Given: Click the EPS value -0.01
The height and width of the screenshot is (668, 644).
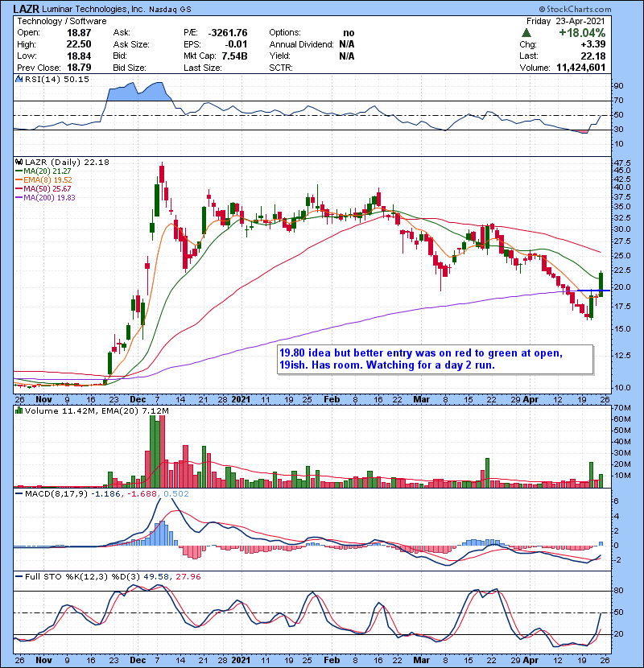Looking at the screenshot, I should pyautogui.click(x=237, y=44).
